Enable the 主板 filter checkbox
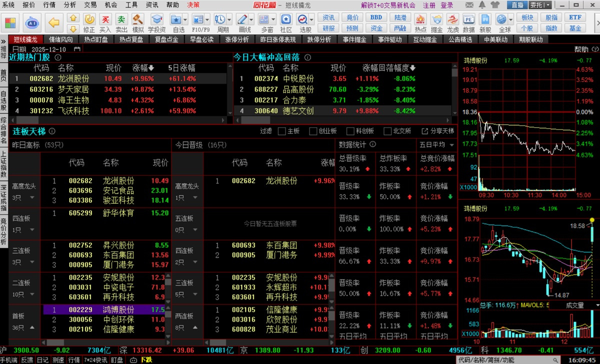Screen dimensions: 600x364 (281, 131)
